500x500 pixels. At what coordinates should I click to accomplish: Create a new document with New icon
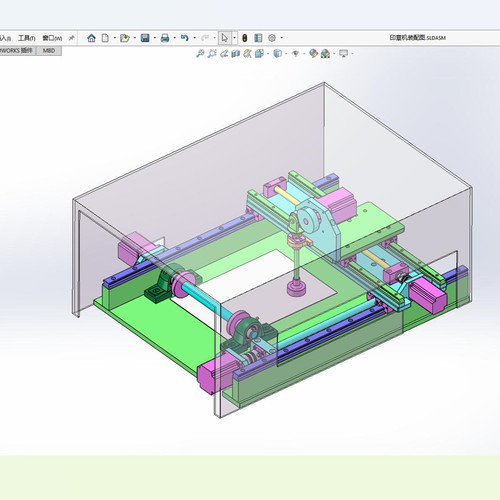click(105, 38)
